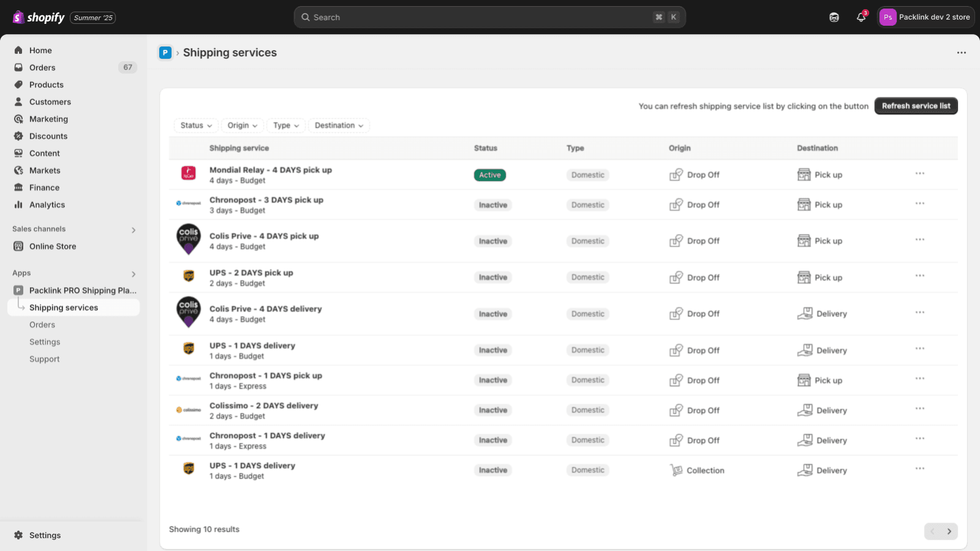The image size is (980, 551).
Task: Open the Shopify search bar magnifier icon
Action: point(306,17)
